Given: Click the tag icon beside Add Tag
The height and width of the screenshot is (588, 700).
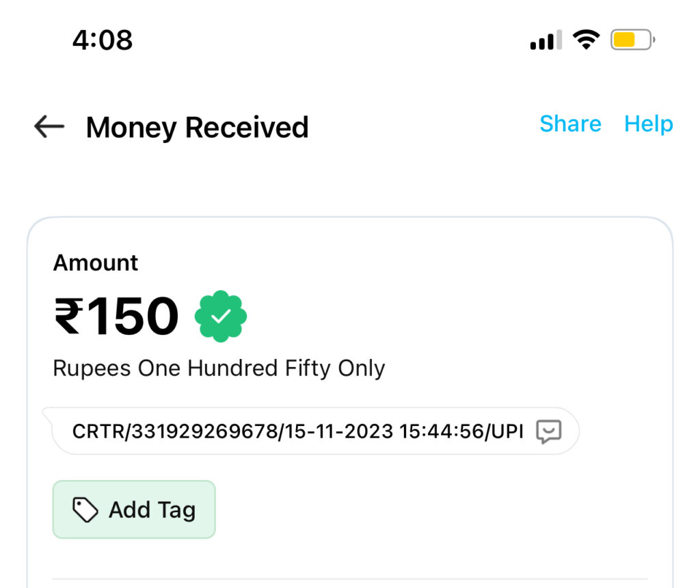Looking at the screenshot, I should [x=85, y=509].
